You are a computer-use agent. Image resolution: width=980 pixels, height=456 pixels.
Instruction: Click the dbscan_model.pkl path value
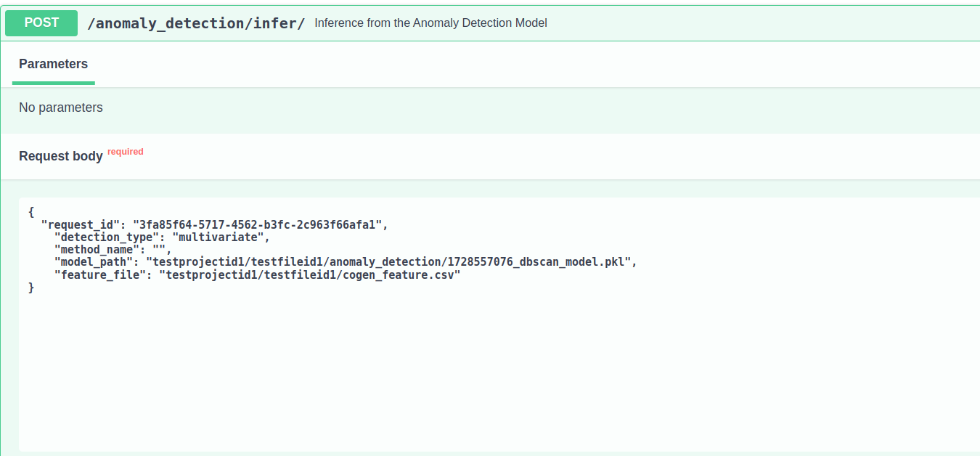391,262
